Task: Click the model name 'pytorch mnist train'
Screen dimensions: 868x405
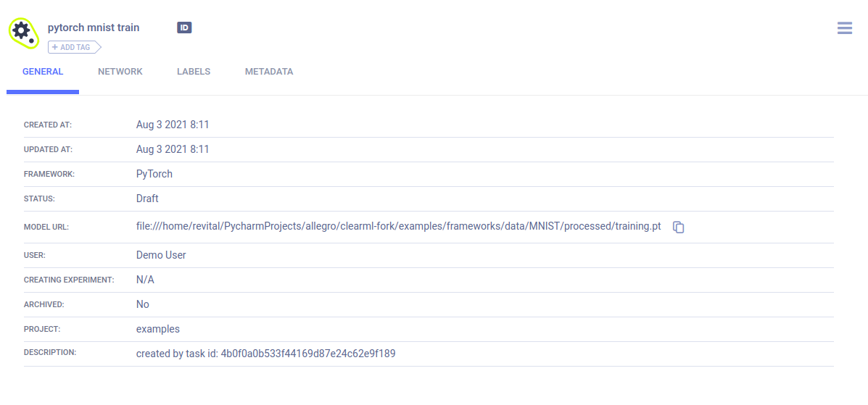Action: [94, 28]
